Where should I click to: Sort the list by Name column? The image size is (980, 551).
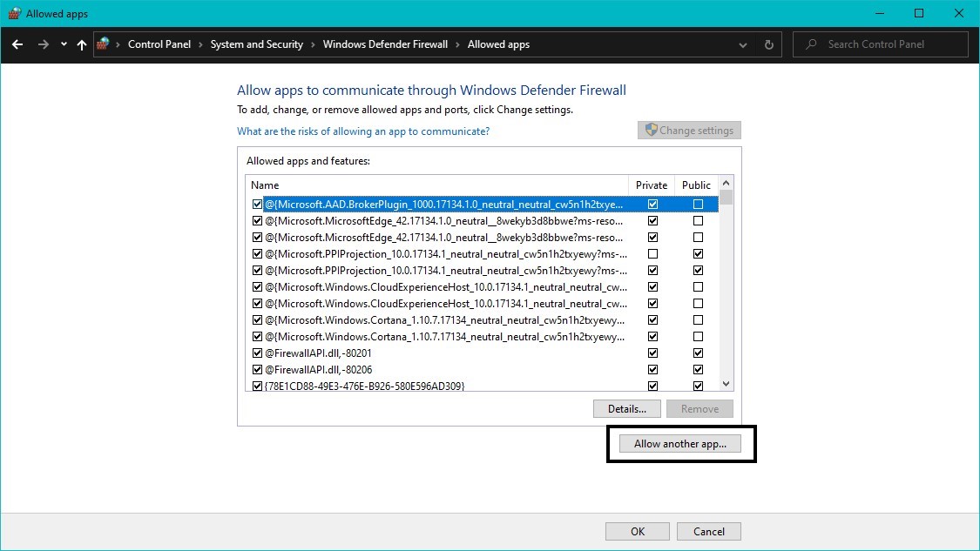[437, 185]
